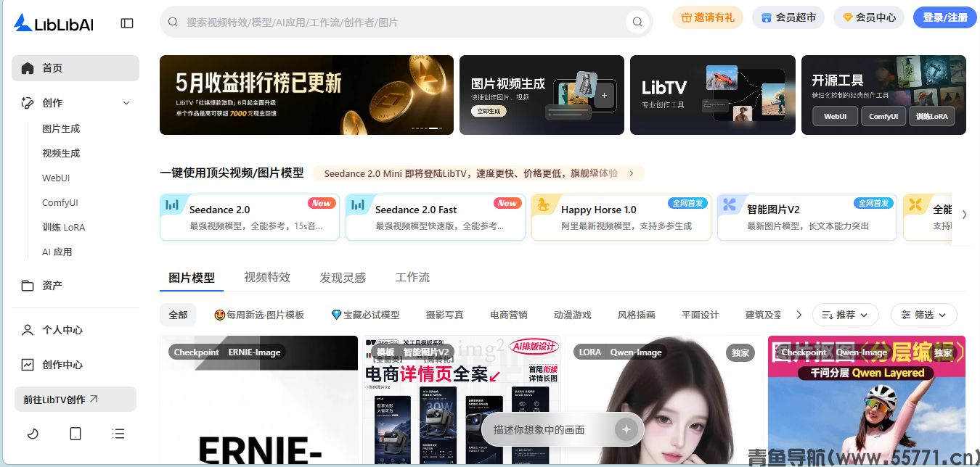
Task: Open AI 应用 in the sidebar
Action: tap(57, 252)
